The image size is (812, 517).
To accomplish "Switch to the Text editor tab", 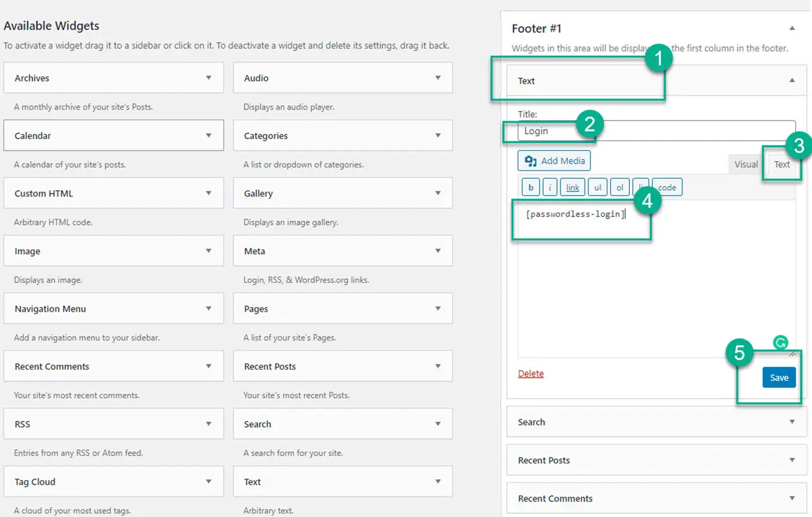I will 782,164.
